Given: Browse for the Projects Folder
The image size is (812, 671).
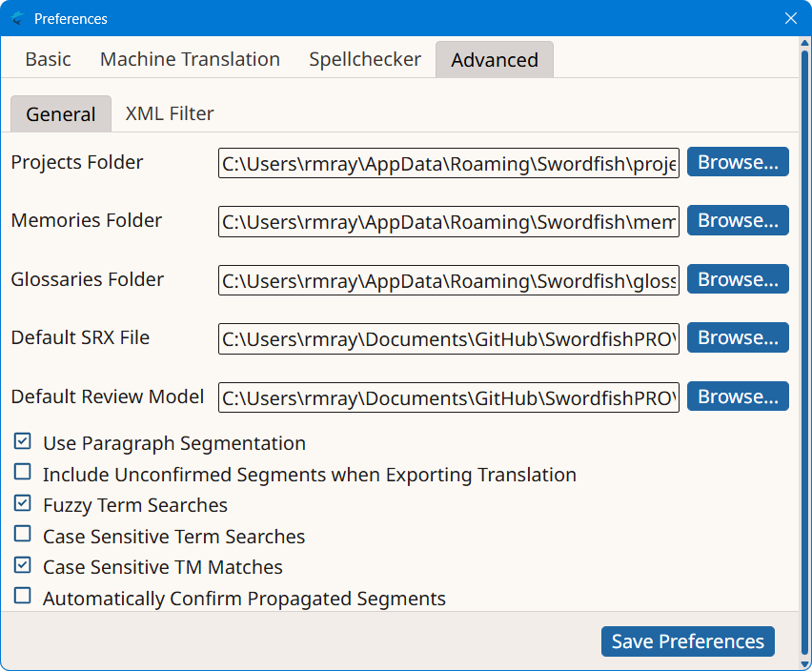Looking at the screenshot, I should pos(738,162).
